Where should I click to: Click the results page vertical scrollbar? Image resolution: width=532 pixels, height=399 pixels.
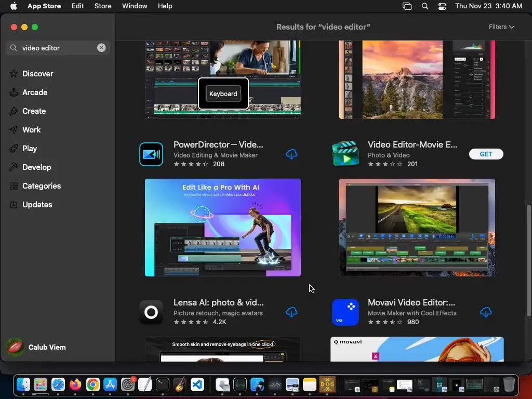pos(528,261)
